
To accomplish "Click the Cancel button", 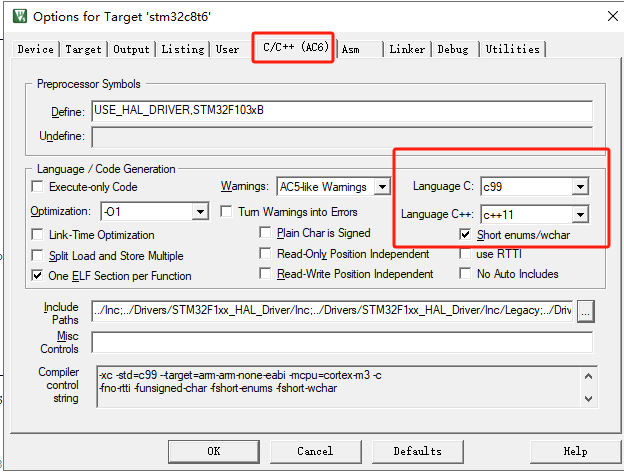I will click(x=316, y=451).
